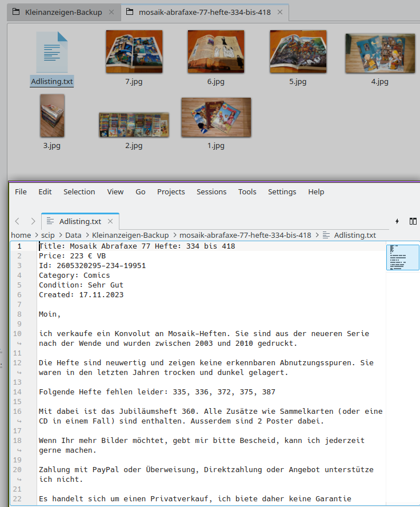
Task: Switch to the Kleinanzeigen-Backup tab
Action: pyautogui.click(x=63, y=12)
